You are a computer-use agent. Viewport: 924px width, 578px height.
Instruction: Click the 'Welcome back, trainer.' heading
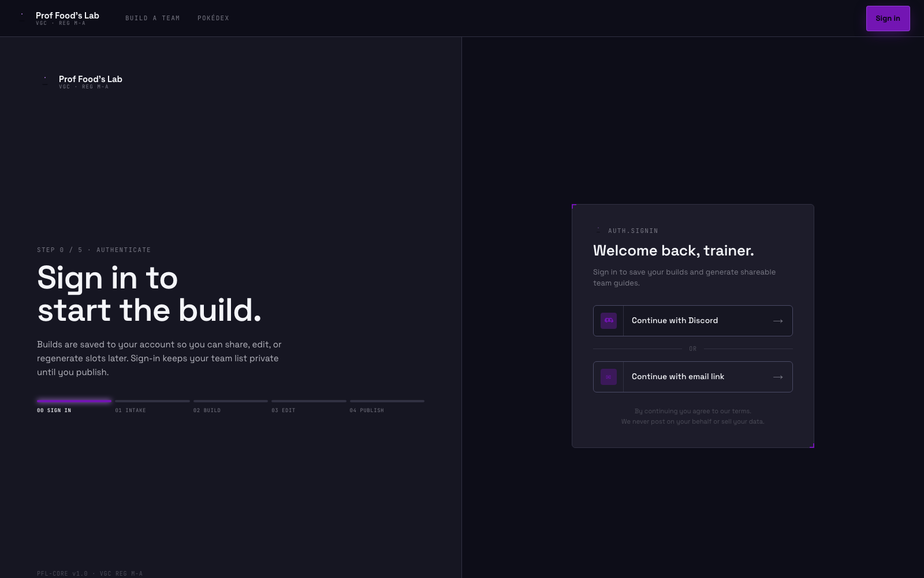tap(673, 251)
